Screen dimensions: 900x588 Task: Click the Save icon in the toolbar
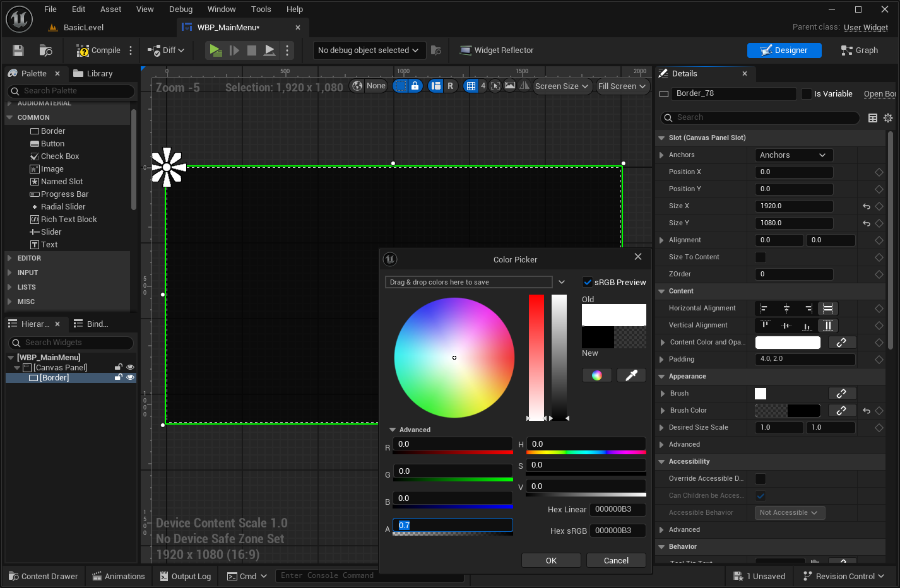pyautogui.click(x=18, y=50)
